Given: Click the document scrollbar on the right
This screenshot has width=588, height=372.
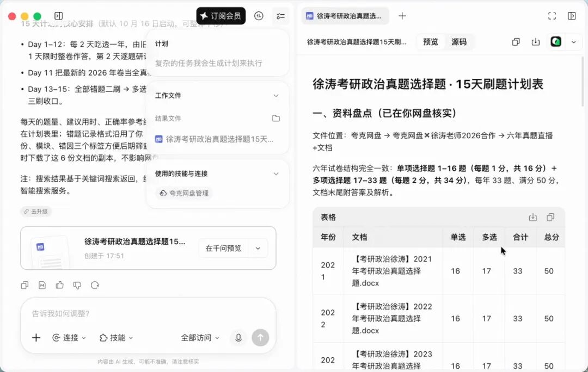Looking at the screenshot, I should point(583,81).
